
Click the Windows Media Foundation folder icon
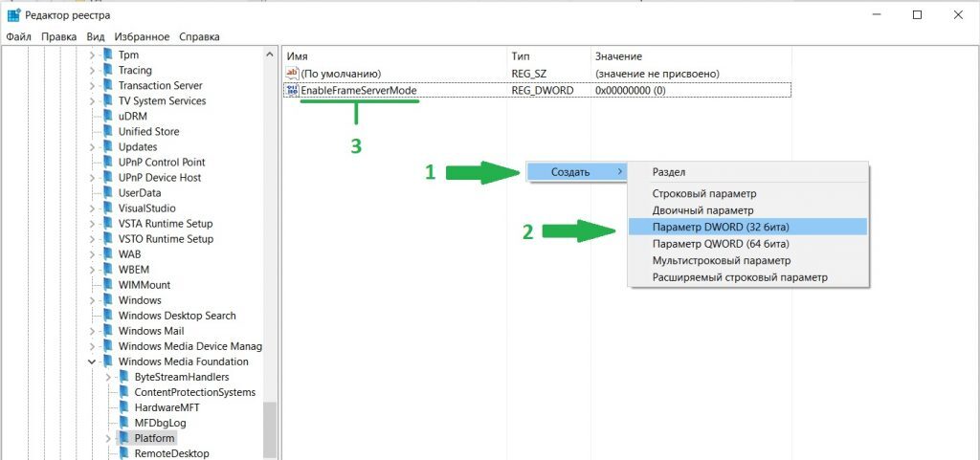[x=109, y=361]
